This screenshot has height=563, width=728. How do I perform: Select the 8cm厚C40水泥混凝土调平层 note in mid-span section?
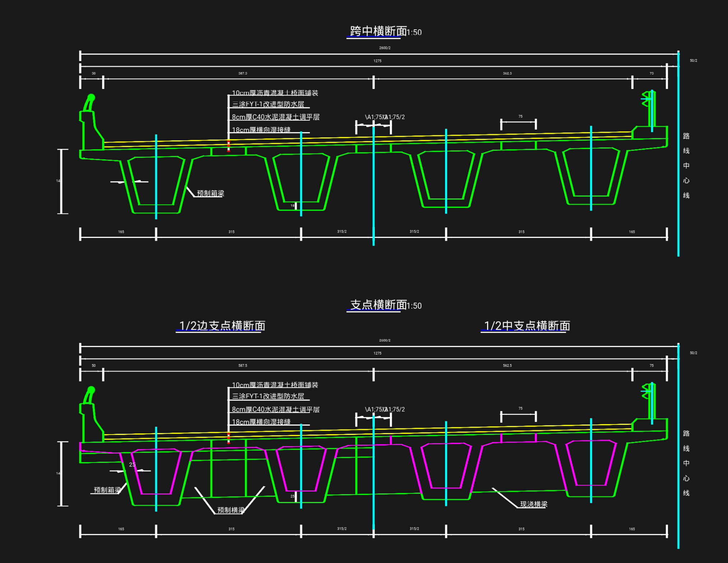[x=275, y=117]
